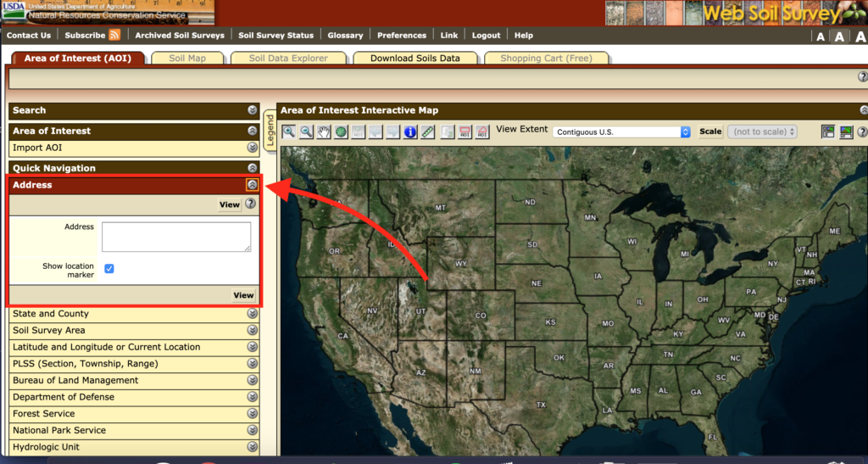Image resolution: width=868 pixels, height=464 pixels.
Task: Expand the State and County section
Action: pyautogui.click(x=252, y=314)
